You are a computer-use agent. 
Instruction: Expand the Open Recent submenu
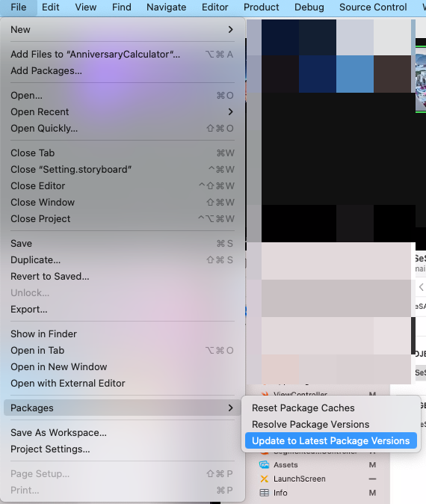tap(123, 112)
